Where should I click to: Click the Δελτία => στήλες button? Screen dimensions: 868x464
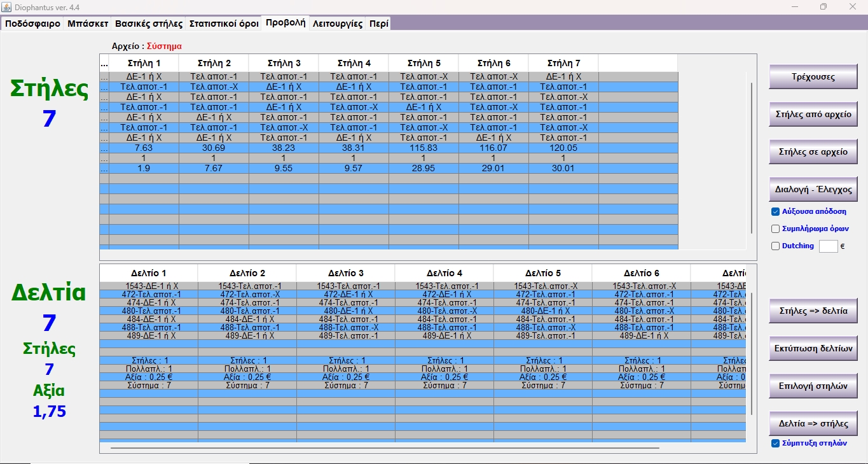(x=813, y=423)
